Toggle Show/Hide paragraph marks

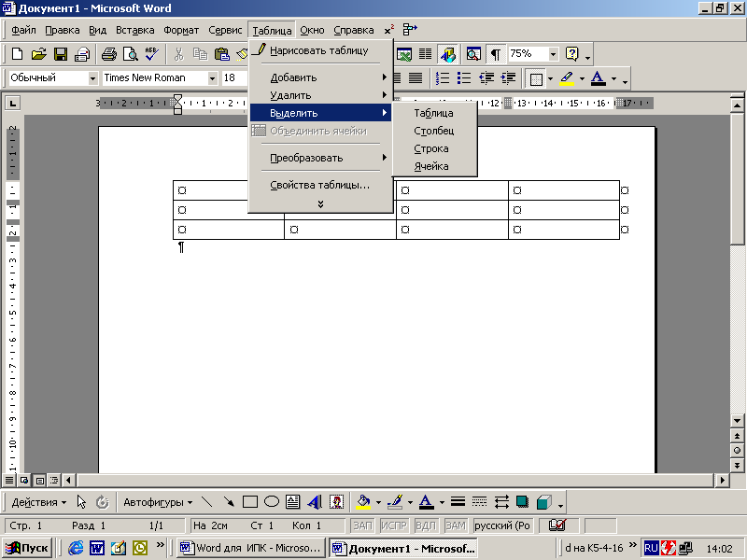point(496,54)
